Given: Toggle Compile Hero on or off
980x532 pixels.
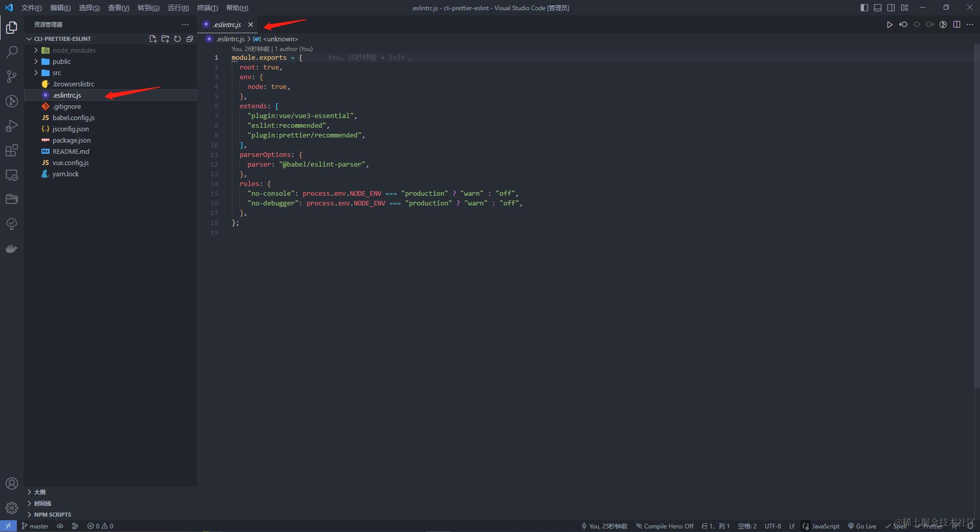Looking at the screenshot, I should tap(664, 526).
